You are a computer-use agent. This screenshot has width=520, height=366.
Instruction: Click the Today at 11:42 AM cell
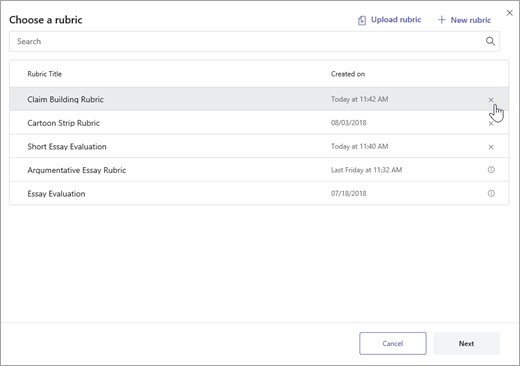tap(359, 99)
